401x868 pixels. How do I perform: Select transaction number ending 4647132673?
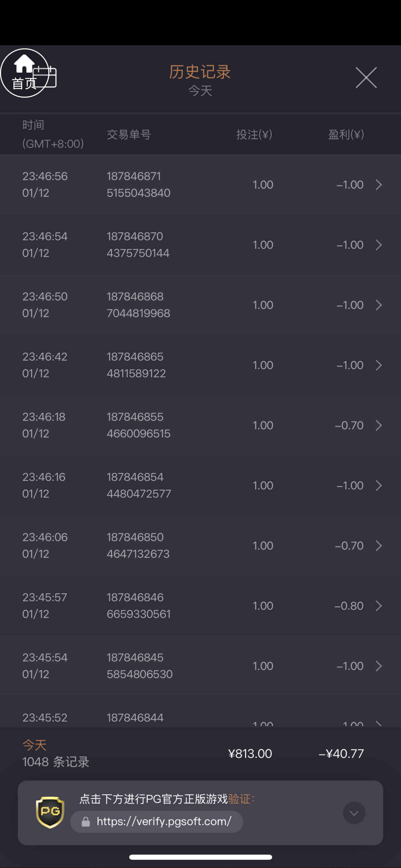pyautogui.click(x=138, y=546)
